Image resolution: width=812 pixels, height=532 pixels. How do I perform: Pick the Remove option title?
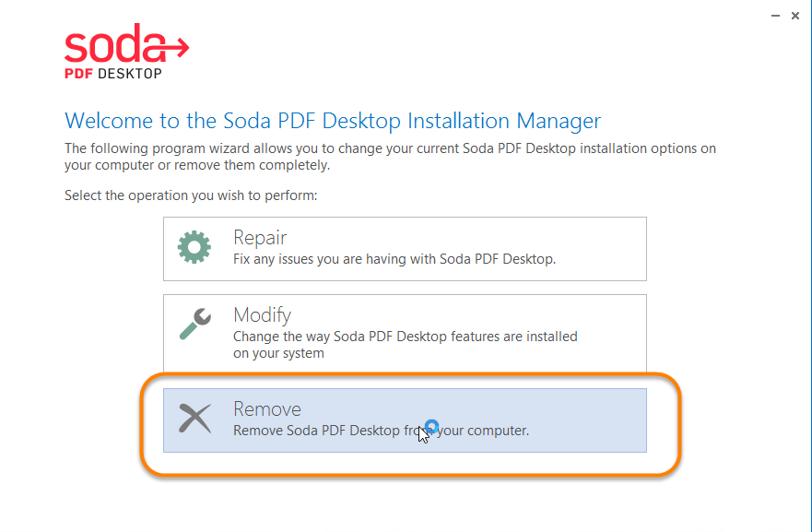tap(266, 409)
